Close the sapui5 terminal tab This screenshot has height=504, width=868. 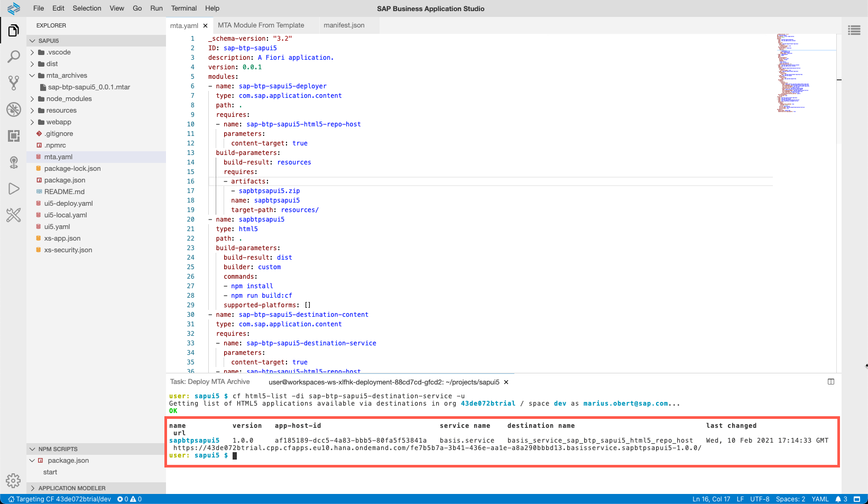coord(506,382)
